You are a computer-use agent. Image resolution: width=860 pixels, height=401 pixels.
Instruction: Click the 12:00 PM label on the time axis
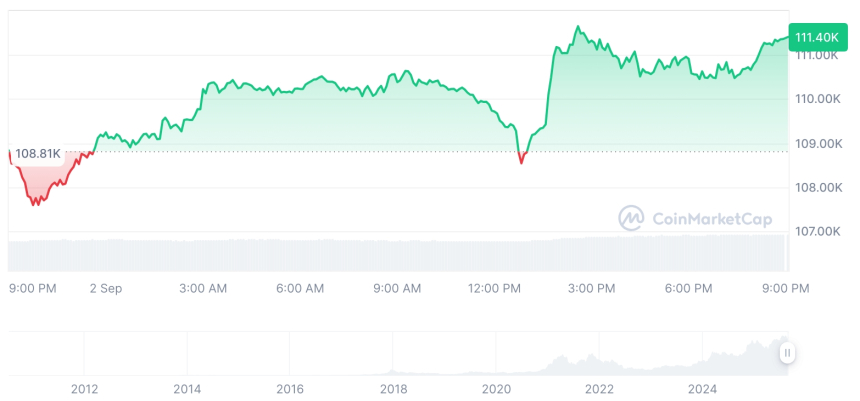tap(494, 288)
